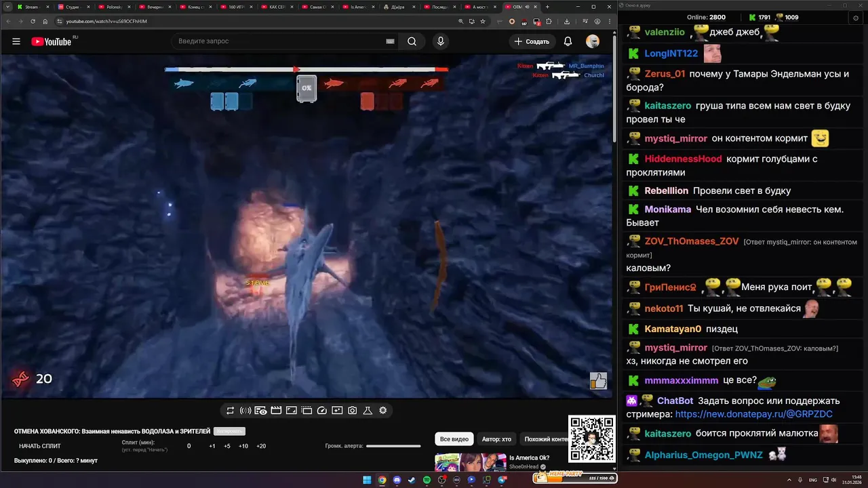Open Steam from the taskbar

point(412,480)
